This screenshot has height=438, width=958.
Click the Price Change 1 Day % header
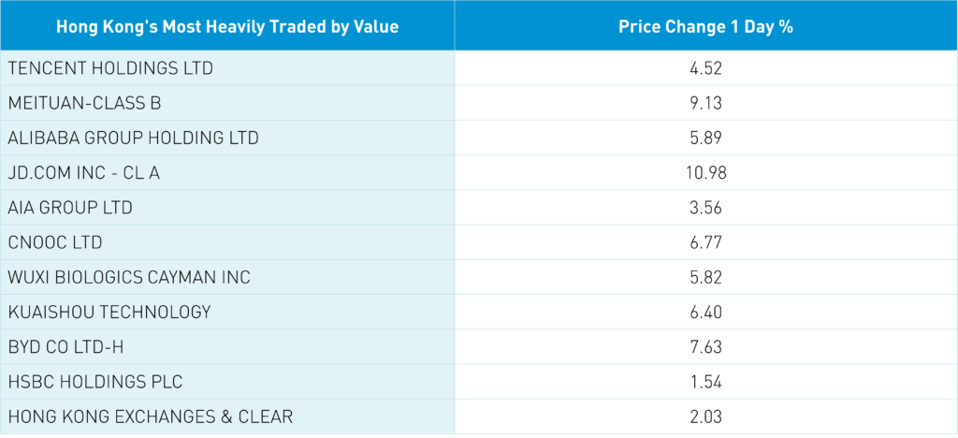coord(705,27)
